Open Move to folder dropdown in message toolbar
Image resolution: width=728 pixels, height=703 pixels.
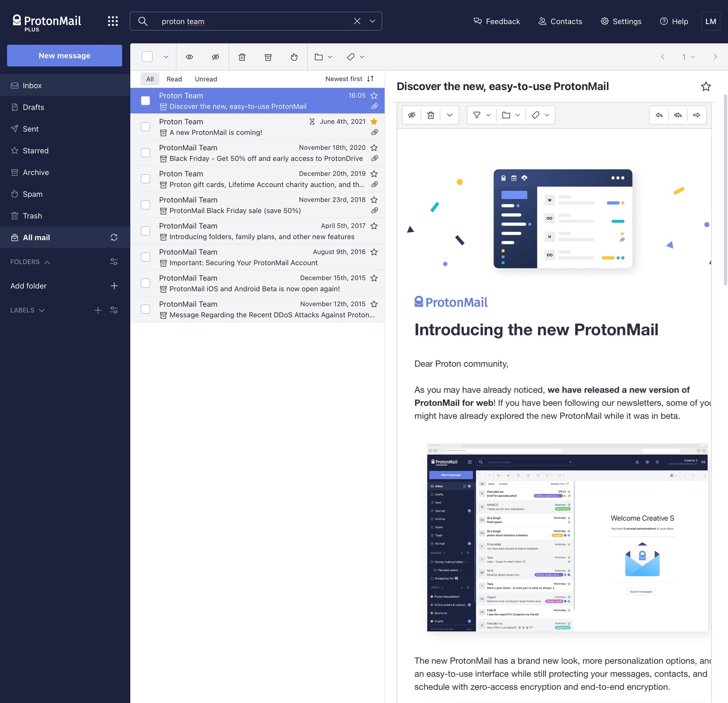pyautogui.click(x=511, y=115)
